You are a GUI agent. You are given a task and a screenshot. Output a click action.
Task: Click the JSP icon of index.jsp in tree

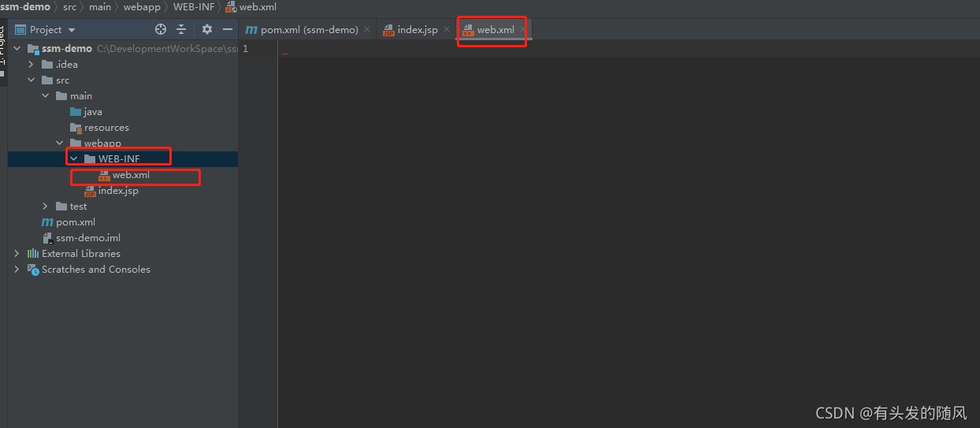pos(90,190)
